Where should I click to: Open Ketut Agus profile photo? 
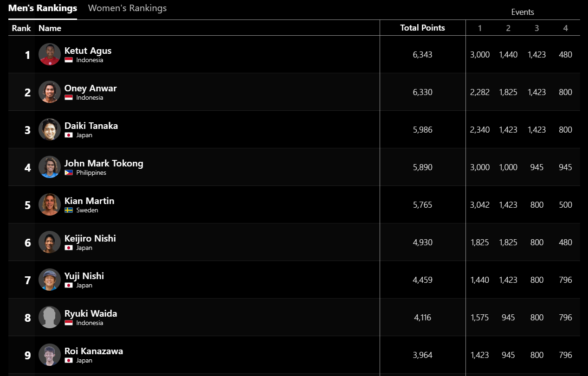tap(50, 55)
